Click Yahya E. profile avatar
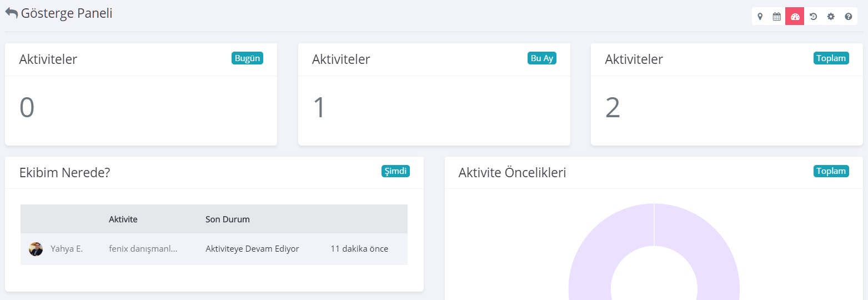The width and height of the screenshot is (868, 300). point(36,249)
